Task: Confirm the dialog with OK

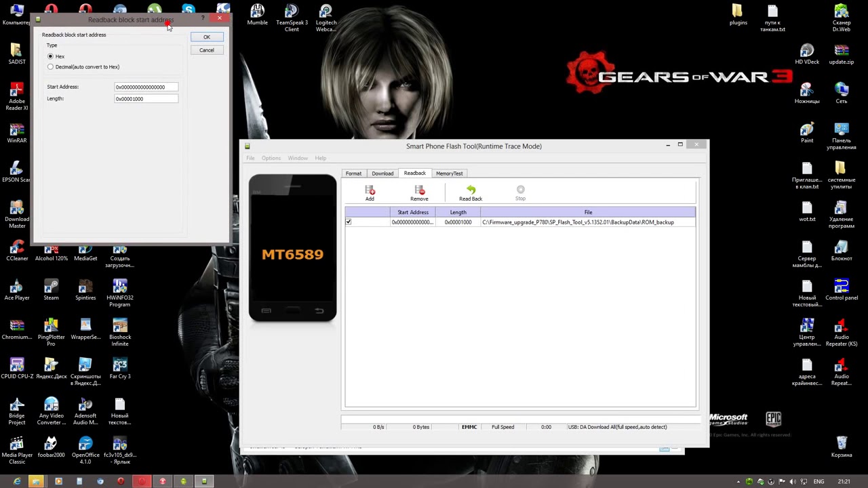Action: pos(207,37)
